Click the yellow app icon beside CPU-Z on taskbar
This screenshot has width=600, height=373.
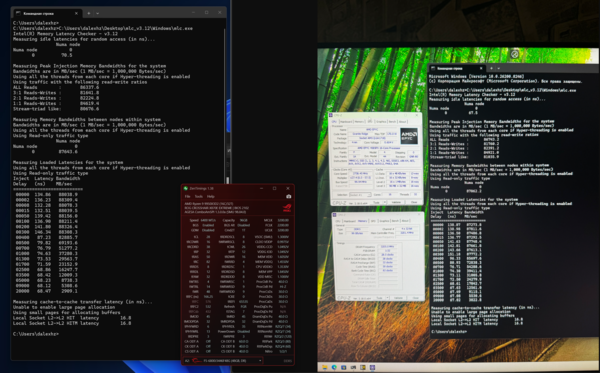[363, 368]
